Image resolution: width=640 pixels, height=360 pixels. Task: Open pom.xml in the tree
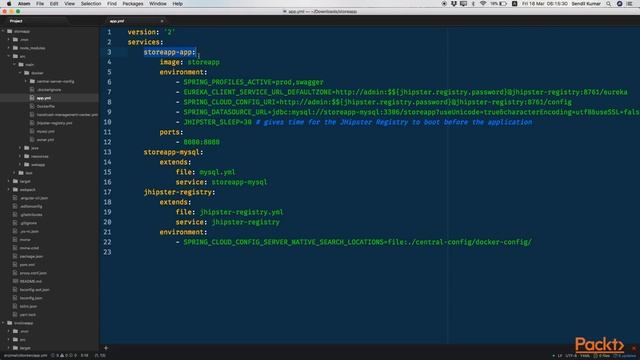[27, 264]
